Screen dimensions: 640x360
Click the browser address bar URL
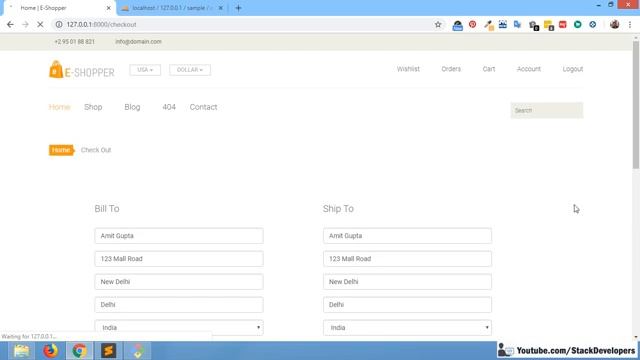point(101,24)
